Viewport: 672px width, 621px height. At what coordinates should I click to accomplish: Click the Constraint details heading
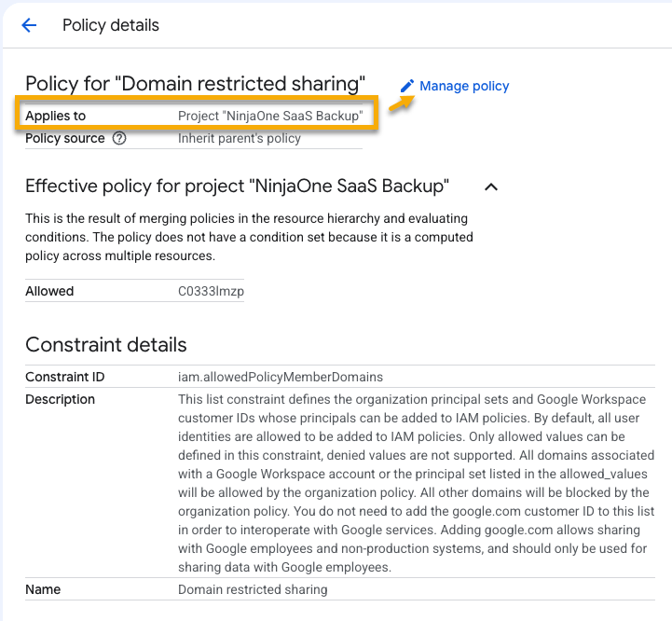coord(106,345)
